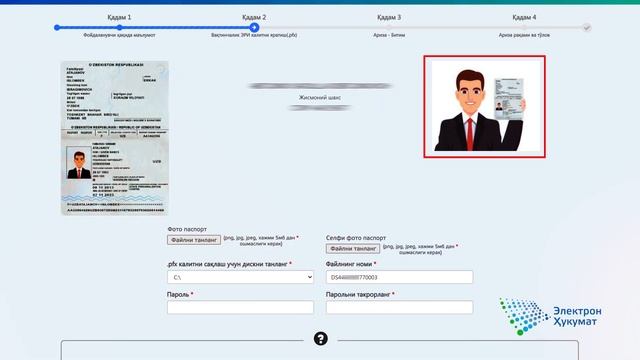The image size is (640, 360).
Task: Focus the Паролни такрорланг field
Action: click(x=399, y=307)
